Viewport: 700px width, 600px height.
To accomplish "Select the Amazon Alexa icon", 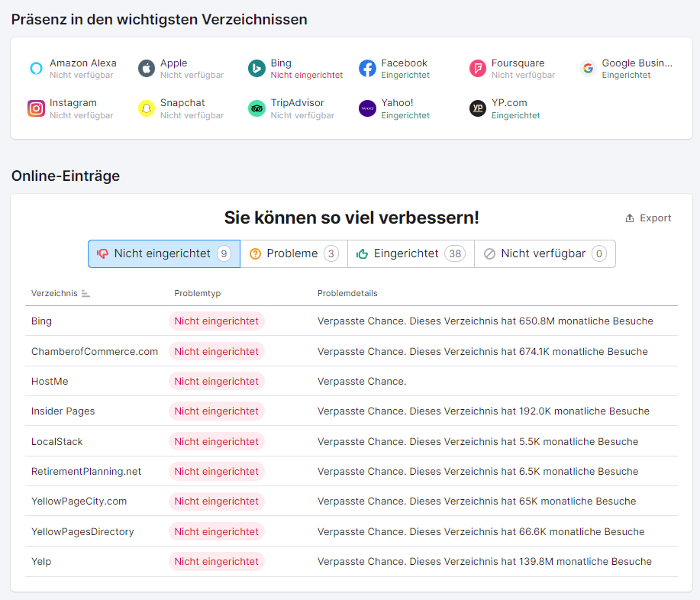I will click(36, 68).
